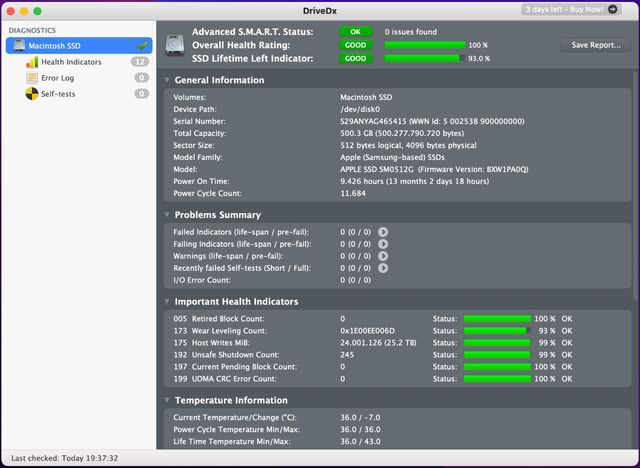Click the SSD Lifetime Left progress bar
This screenshot has width=640, height=468.
pyautogui.click(x=424, y=59)
